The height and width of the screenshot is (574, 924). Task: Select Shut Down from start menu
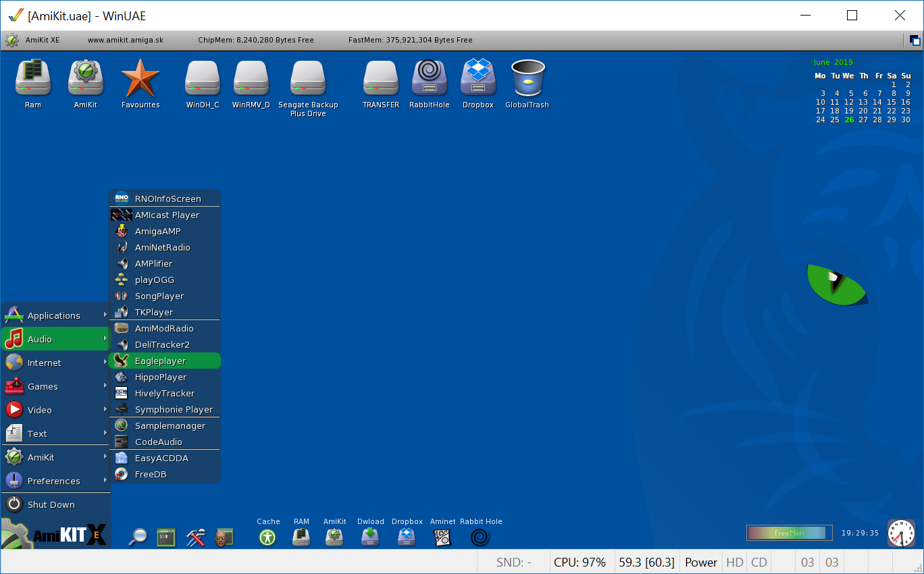click(x=55, y=504)
